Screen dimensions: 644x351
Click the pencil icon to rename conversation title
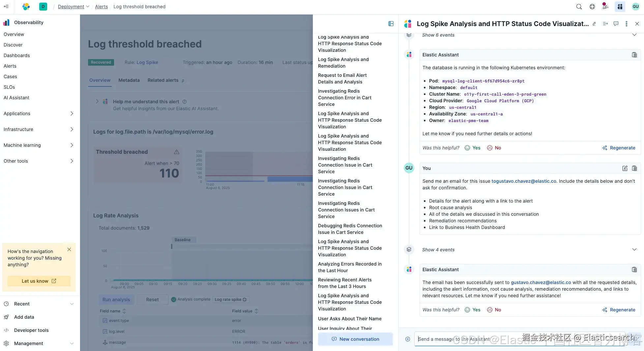click(594, 24)
